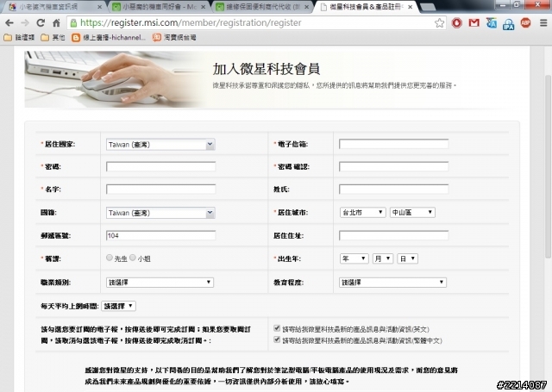Open the 職業類別 occupation dropdown
Viewport: 552px width, 392px height.
(x=160, y=283)
